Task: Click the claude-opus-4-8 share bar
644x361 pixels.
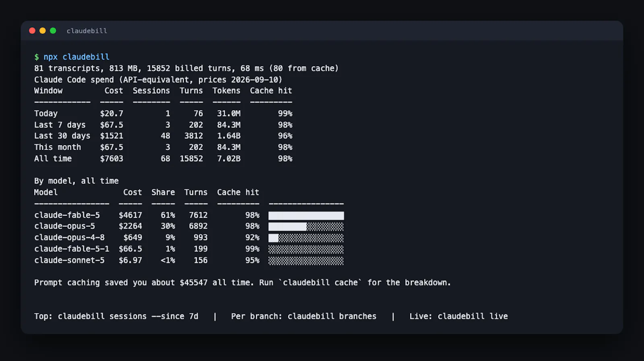Action: [306, 238]
